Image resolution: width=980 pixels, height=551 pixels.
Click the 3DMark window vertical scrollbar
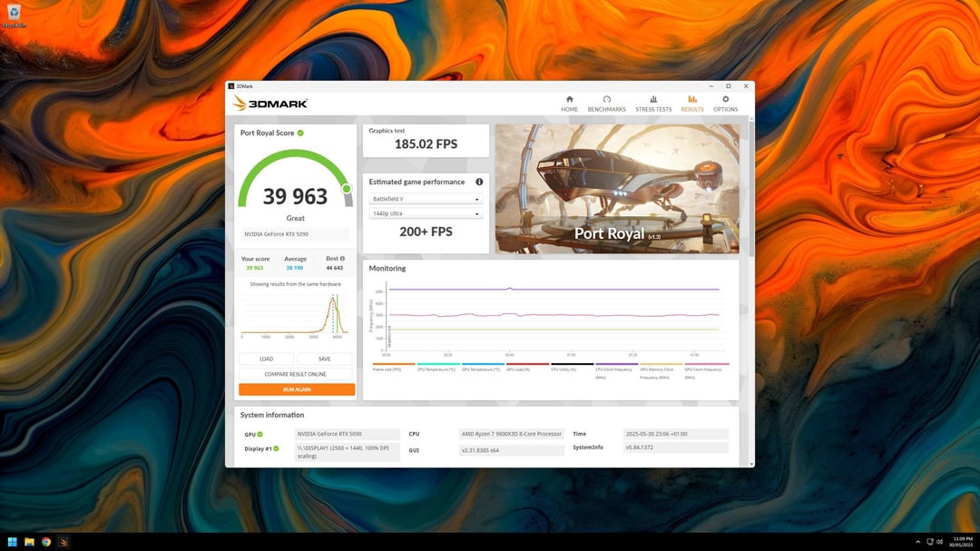coord(751,188)
